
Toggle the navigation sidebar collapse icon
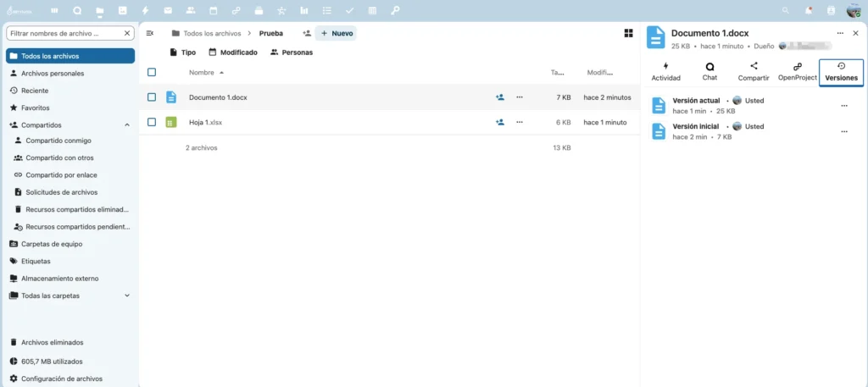click(149, 33)
